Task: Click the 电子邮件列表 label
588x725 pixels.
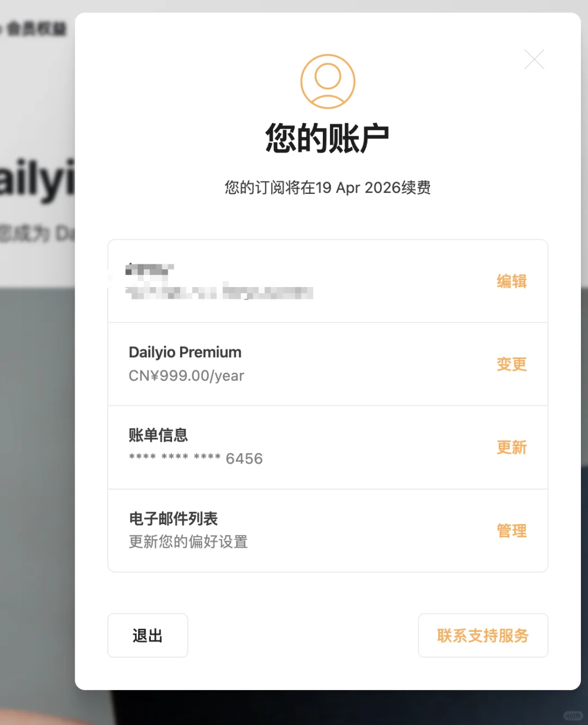Action: point(173,519)
